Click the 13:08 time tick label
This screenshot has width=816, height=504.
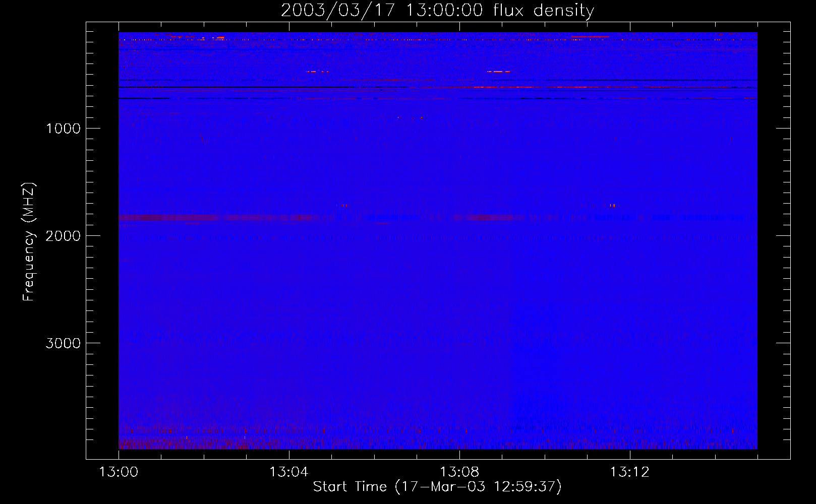(x=459, y=472)
